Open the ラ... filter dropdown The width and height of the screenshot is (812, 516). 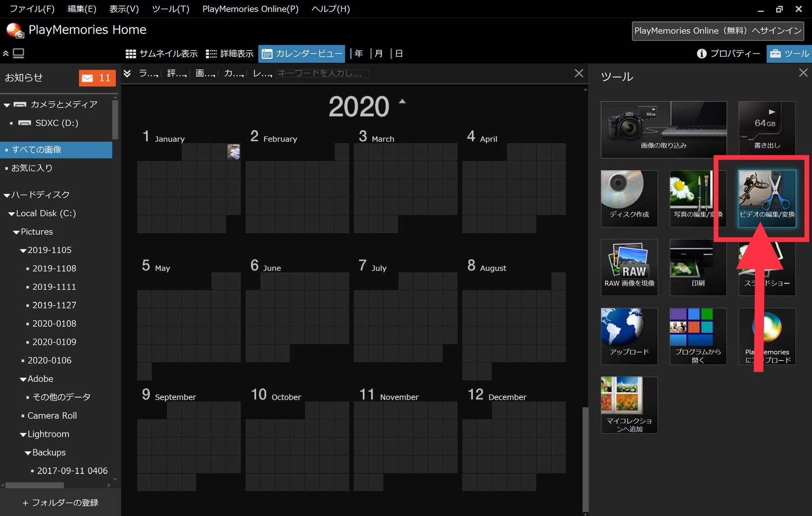pyautogui.click(x=148, y=74)
